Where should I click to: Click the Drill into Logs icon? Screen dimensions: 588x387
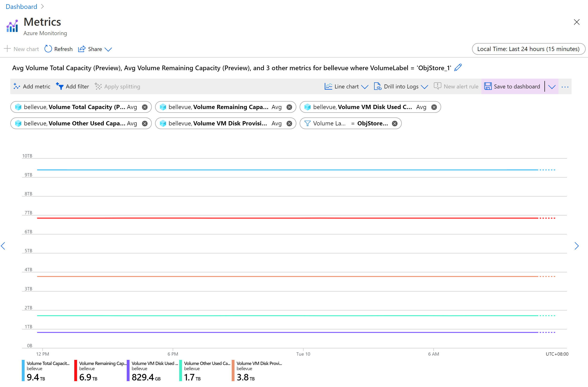pos(377,86)
